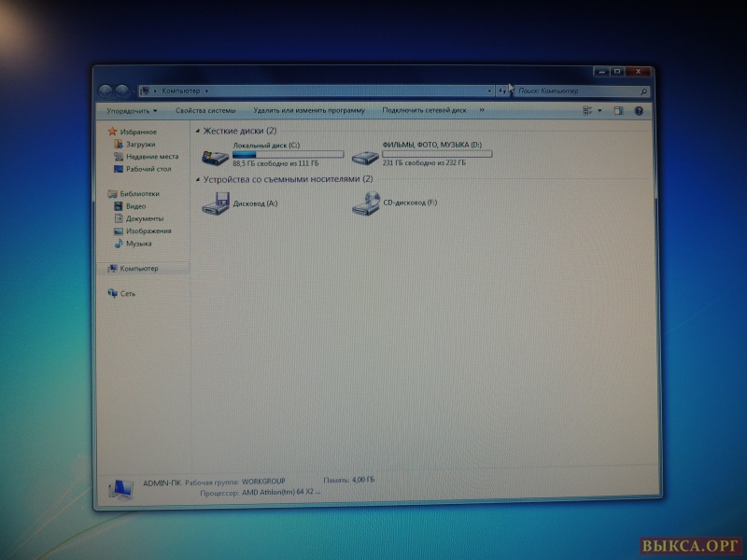Open Загрузки folder in the sidebar
This screenshot has width=747, height=560.
pyautogui.click(x=139, y=145)
